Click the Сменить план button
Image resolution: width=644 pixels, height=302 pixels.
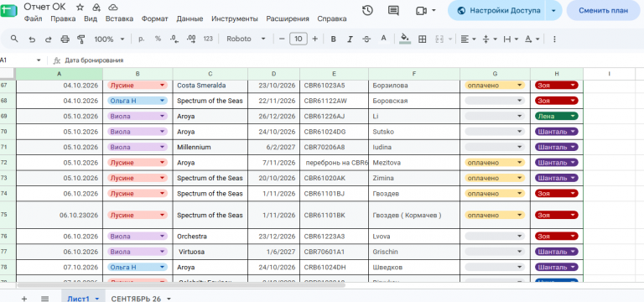pos(604,11)
